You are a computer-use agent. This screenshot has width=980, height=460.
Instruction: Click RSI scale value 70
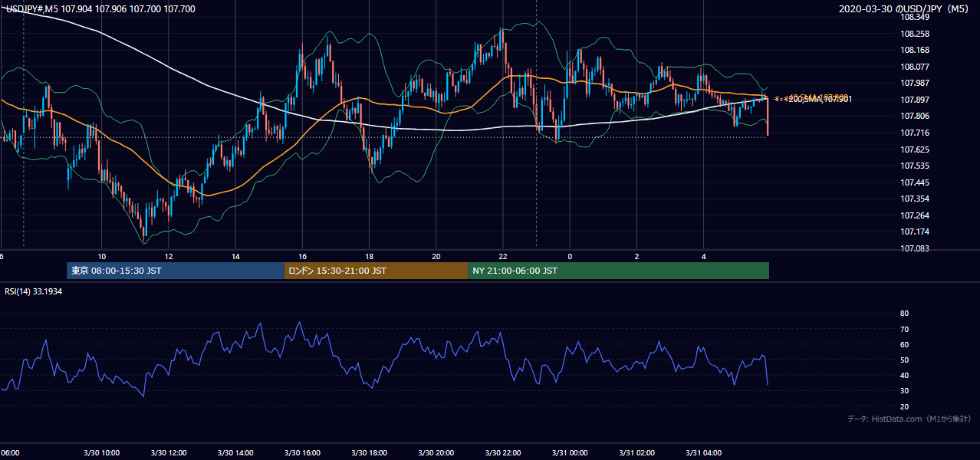[x=904, y=329]
